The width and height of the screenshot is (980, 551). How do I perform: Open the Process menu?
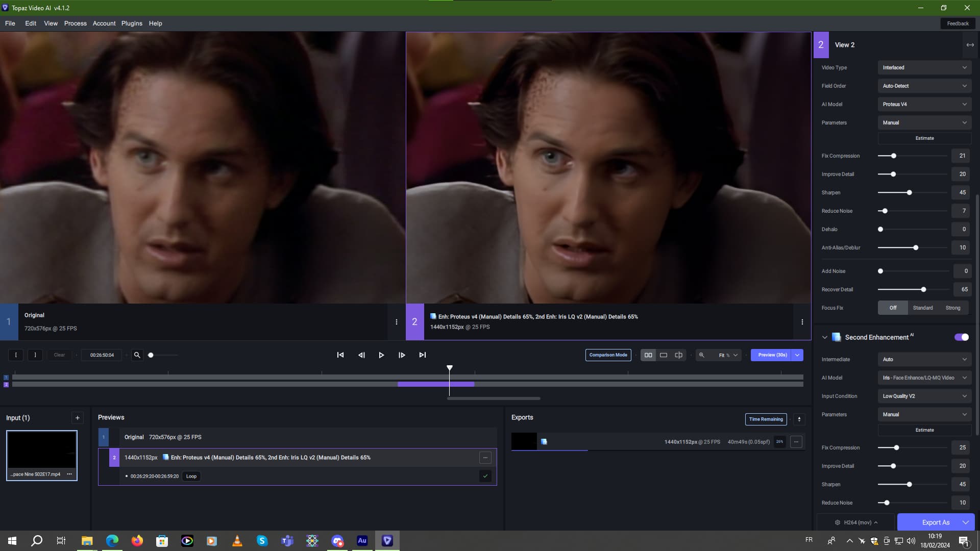pos(75,23)
